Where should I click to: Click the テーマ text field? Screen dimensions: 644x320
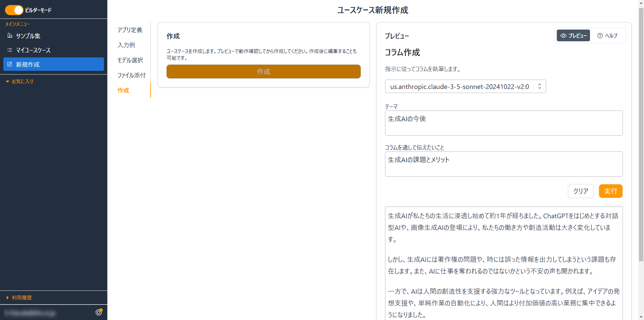(x=504, y=123)
